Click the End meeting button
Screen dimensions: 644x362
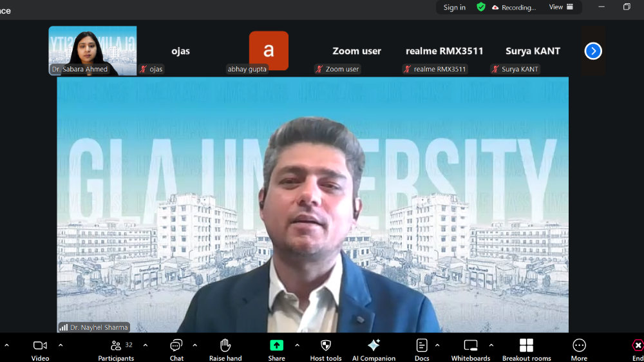638,350
